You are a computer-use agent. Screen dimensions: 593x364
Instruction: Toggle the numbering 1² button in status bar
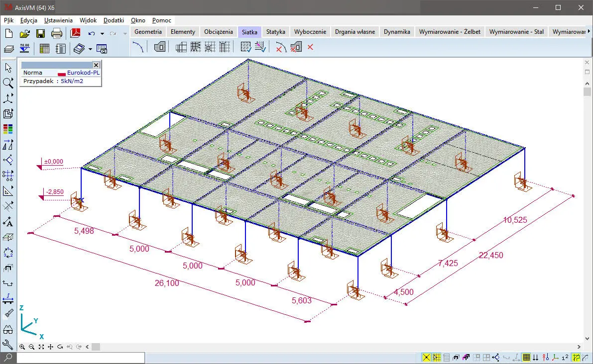(565, 358)
